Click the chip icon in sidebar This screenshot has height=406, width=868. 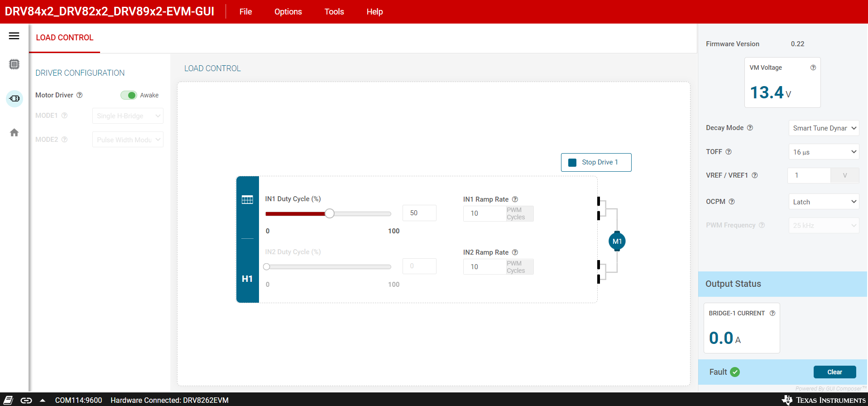point(14,64)
